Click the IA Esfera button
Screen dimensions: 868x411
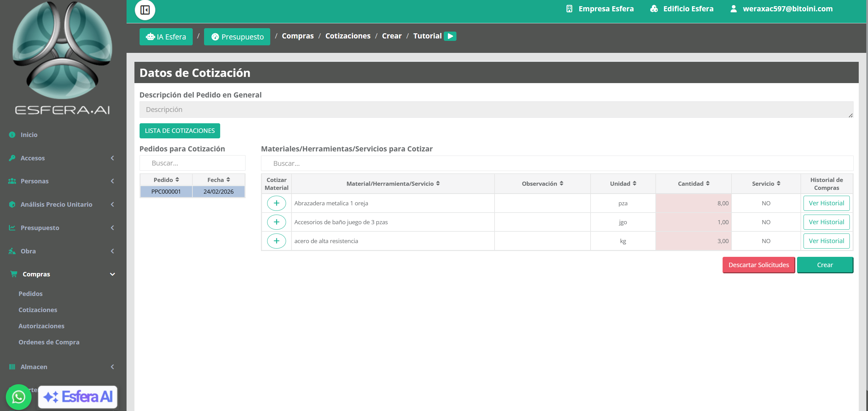click(x=166, y=37)
